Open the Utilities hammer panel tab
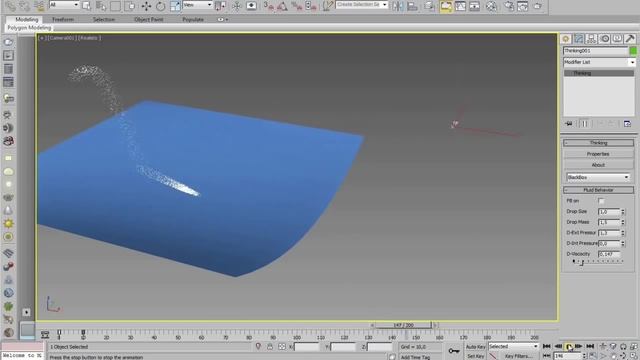 [630, 39]
